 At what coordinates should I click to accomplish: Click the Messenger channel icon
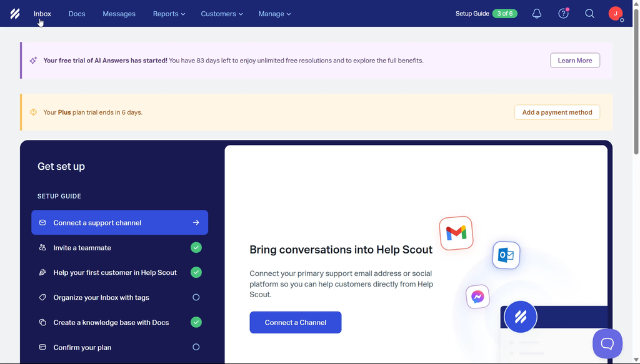click(x=477, y=297)
